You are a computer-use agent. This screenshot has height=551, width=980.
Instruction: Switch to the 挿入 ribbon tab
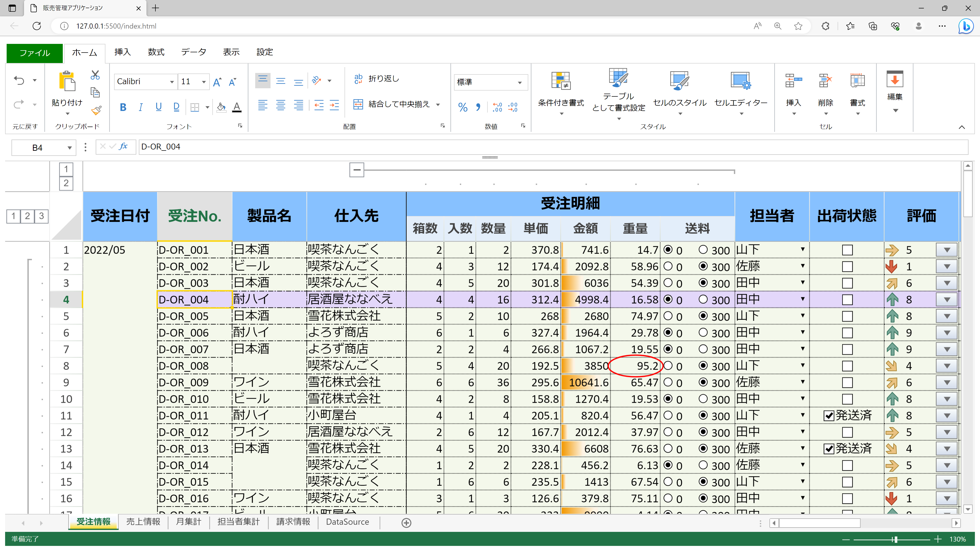tap(122, 52)
